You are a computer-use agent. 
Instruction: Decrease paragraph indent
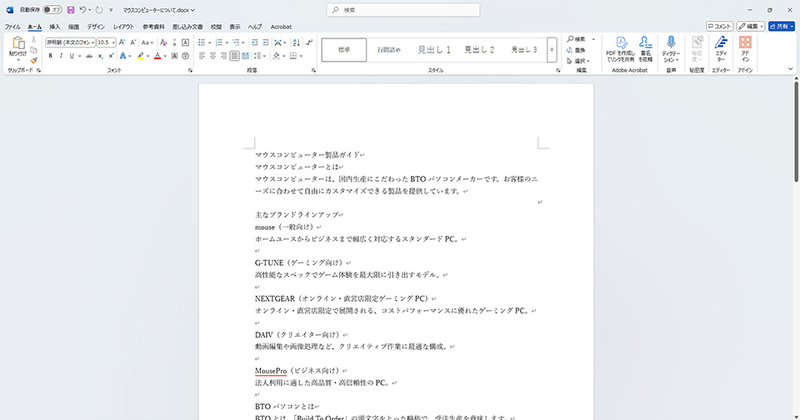pos(255,42)
